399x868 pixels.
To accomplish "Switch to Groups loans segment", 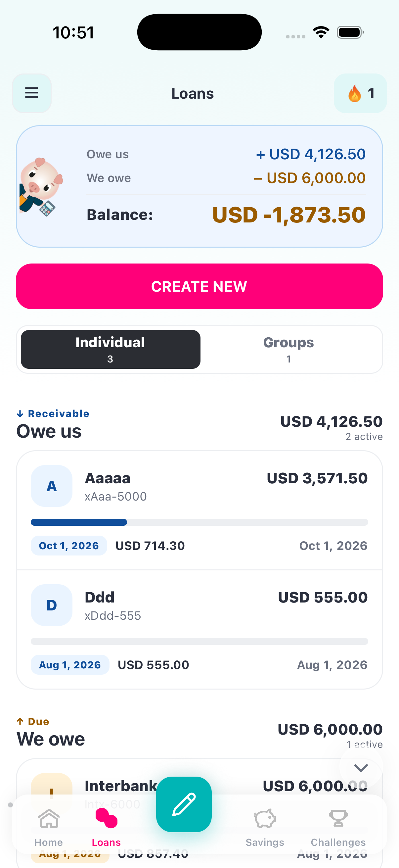I will [288, 349].
